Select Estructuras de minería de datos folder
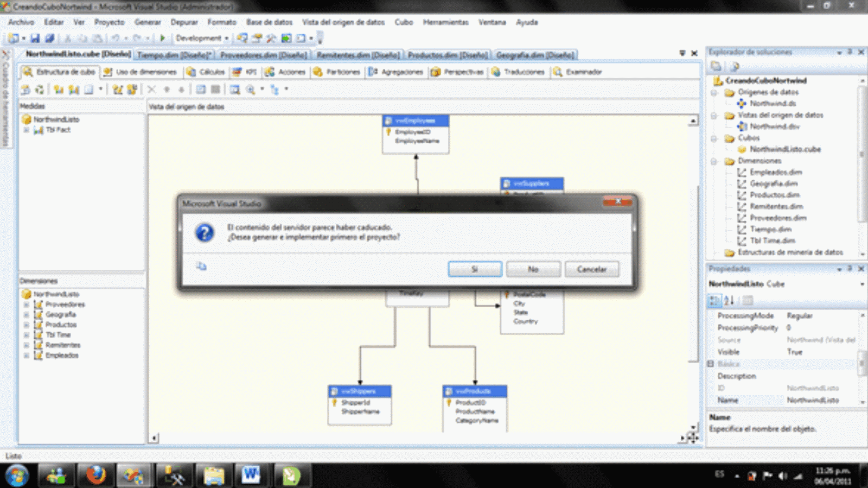This screenshot has width=868, height=488. point(790,252)
